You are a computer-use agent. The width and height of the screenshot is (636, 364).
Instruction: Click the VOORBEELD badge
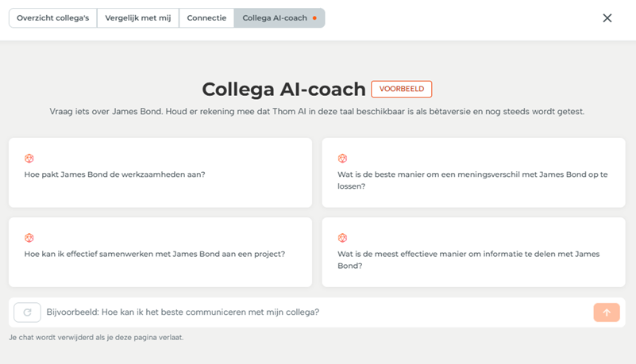pyautogui.click(x=401, y=89)
